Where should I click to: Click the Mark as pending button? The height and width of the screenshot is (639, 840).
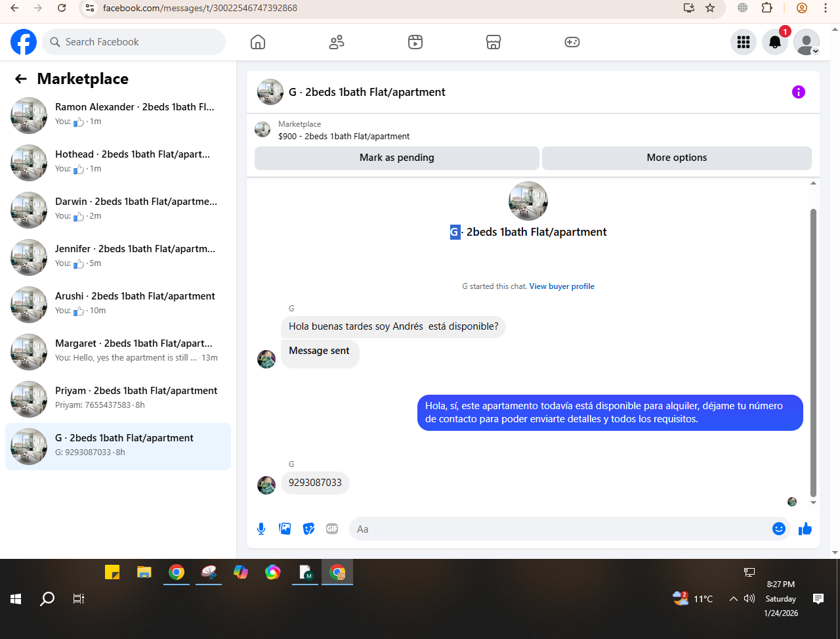(x=397, y=158)
